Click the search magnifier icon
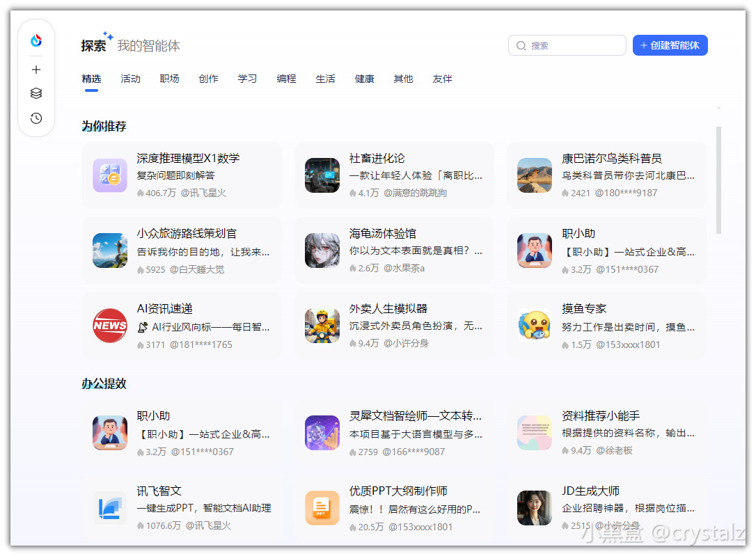Image resolution: width=756 pixels, height=556 pixels. [521, 46]
